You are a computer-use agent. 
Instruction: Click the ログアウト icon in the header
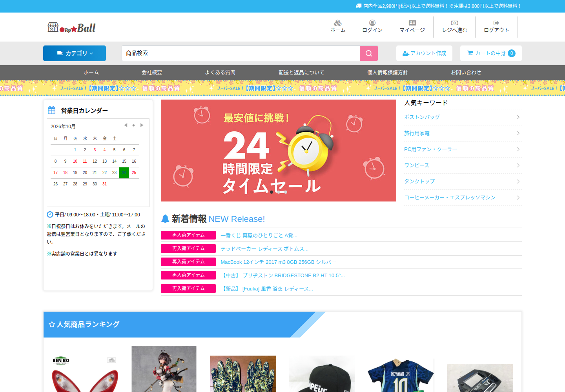pos(496,27)
